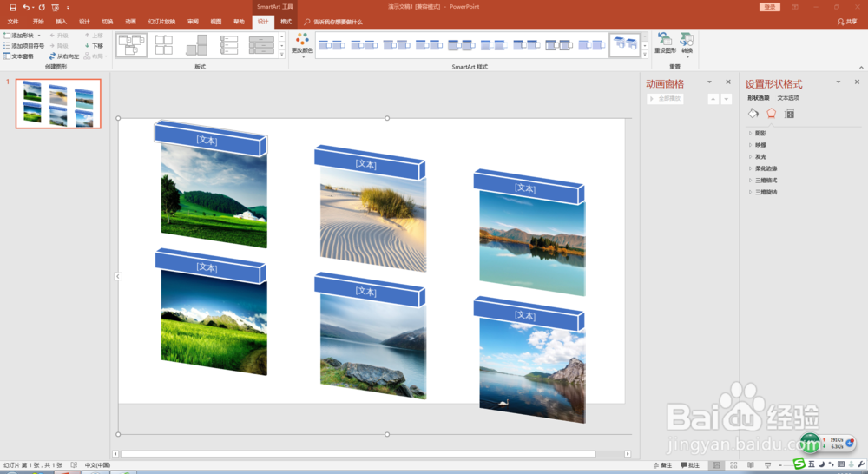
Task: Open the 设置形状格式 pane options dropdown
Action: (x=838, y=82)
